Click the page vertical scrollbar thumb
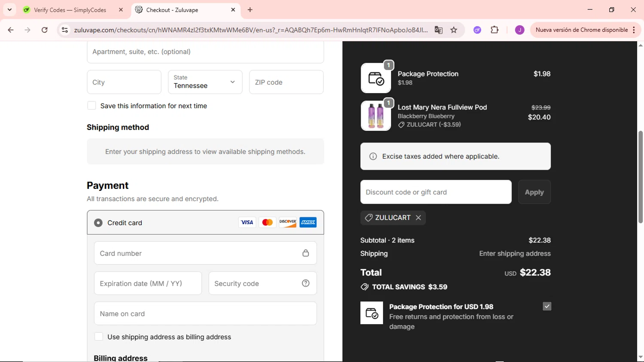The image size is (644, 362). [641, 177]
